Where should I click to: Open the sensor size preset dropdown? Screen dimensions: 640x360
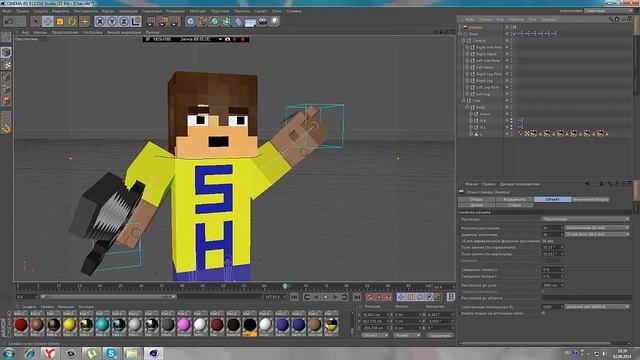tap(597, 234)
